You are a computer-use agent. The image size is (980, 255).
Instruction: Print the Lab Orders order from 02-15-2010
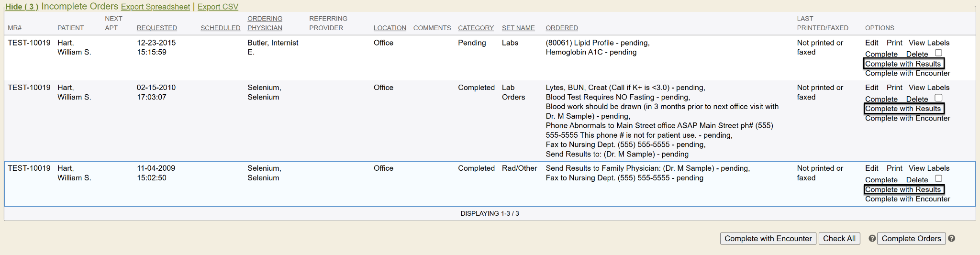pos(894,88)
